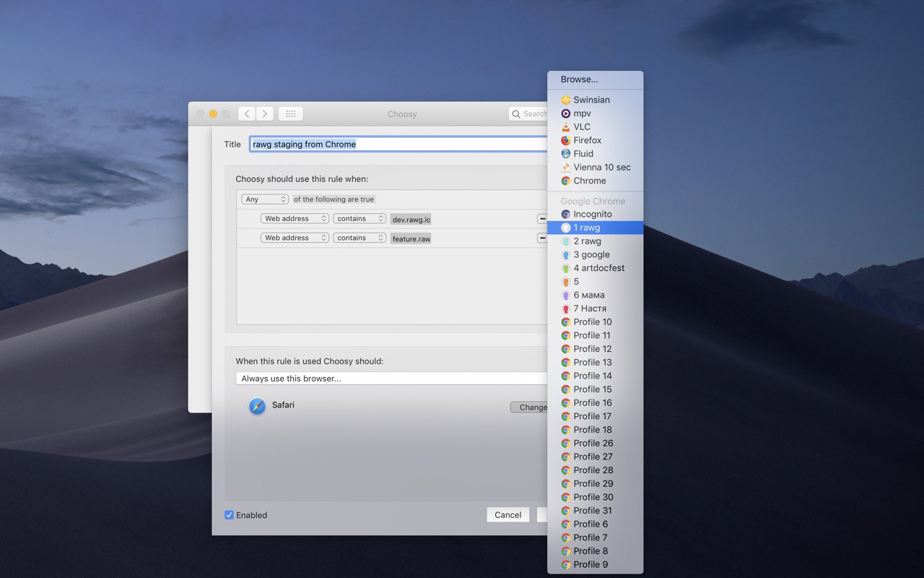This screenshot has width=924, height=578.
Task: Remove the dev.rawg.io condition with minus button
Action: pos(541,218)
